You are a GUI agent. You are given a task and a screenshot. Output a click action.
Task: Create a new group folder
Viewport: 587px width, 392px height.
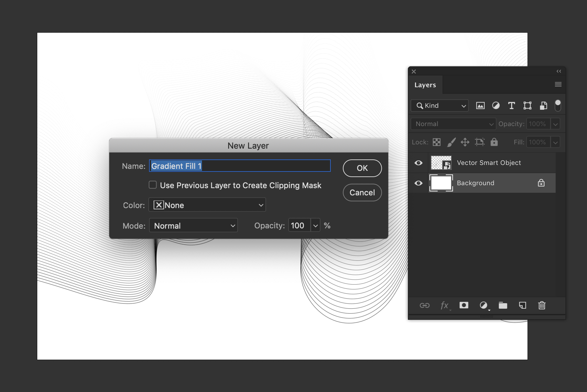click(503, 305)
